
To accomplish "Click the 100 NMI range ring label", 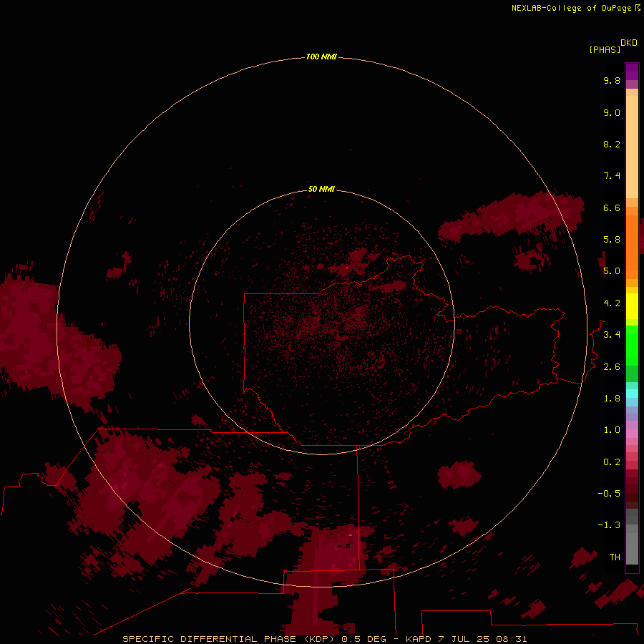I will click(x=321, y=57).
